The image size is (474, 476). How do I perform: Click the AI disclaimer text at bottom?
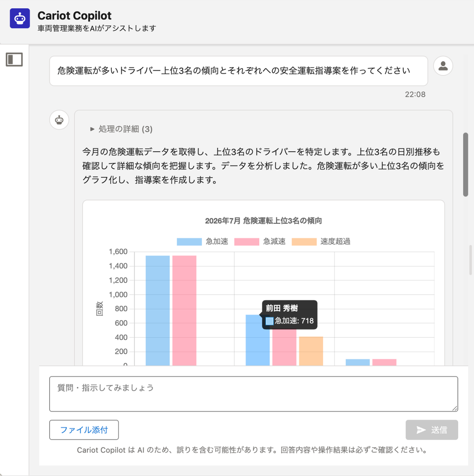coord(252,450)
